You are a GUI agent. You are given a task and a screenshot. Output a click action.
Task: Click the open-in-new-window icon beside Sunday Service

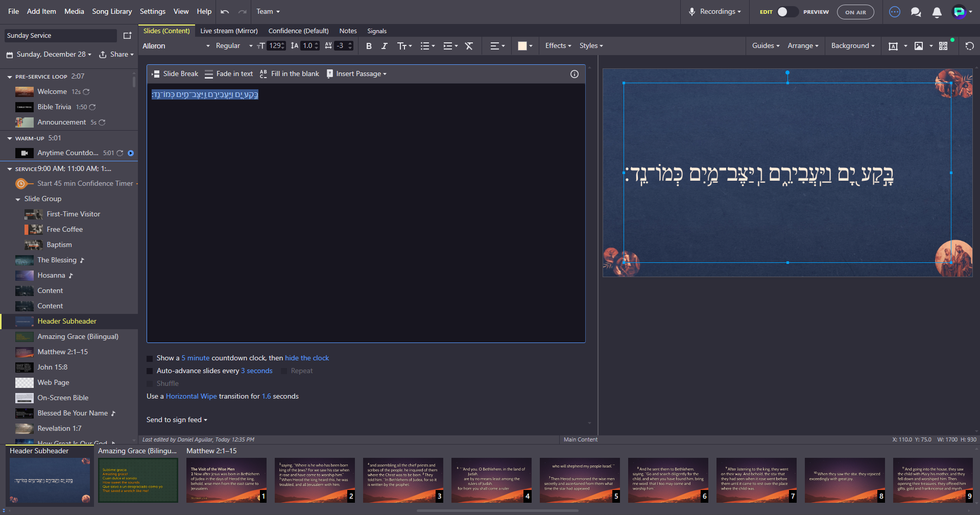tap(127, 36)
